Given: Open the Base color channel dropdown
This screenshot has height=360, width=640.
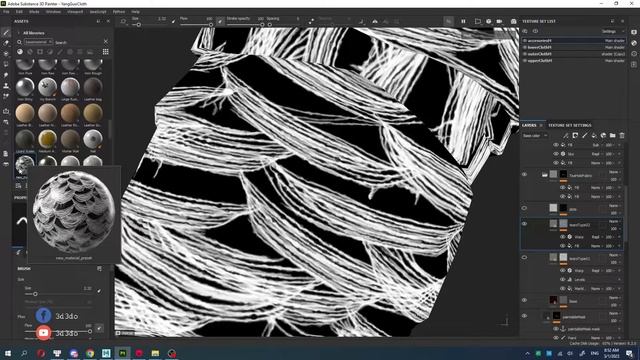Looking at the screenshot, I should pos(535,136).
